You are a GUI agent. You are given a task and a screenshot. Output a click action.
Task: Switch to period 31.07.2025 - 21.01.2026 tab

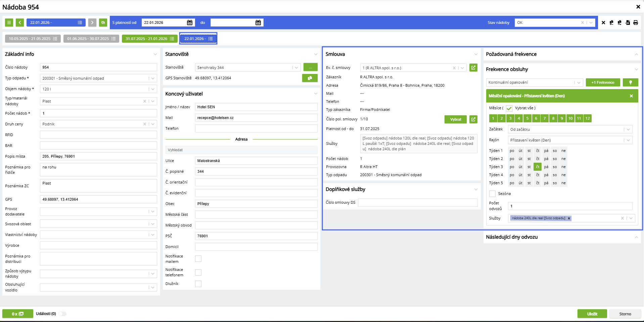[150, 39]
